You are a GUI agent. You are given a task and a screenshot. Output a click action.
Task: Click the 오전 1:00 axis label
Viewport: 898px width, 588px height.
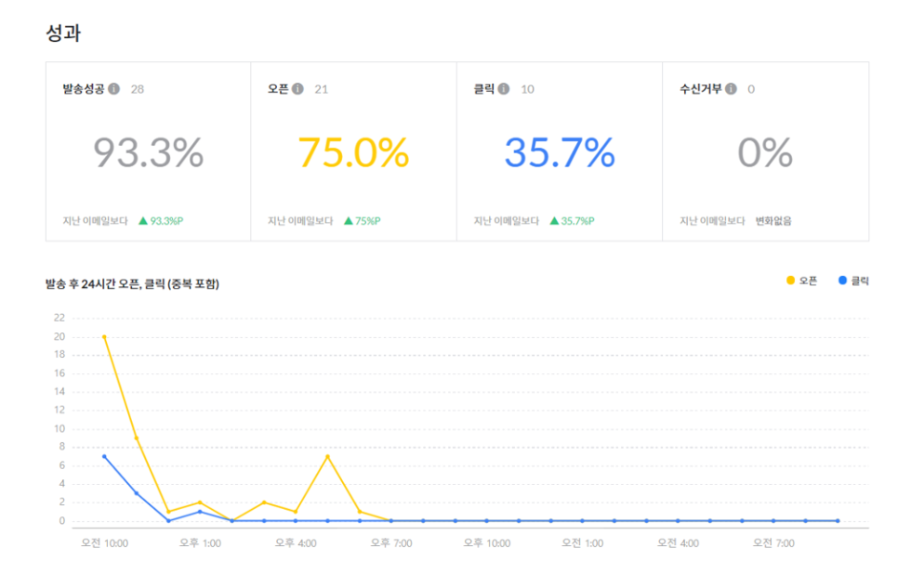click(583, 543)
